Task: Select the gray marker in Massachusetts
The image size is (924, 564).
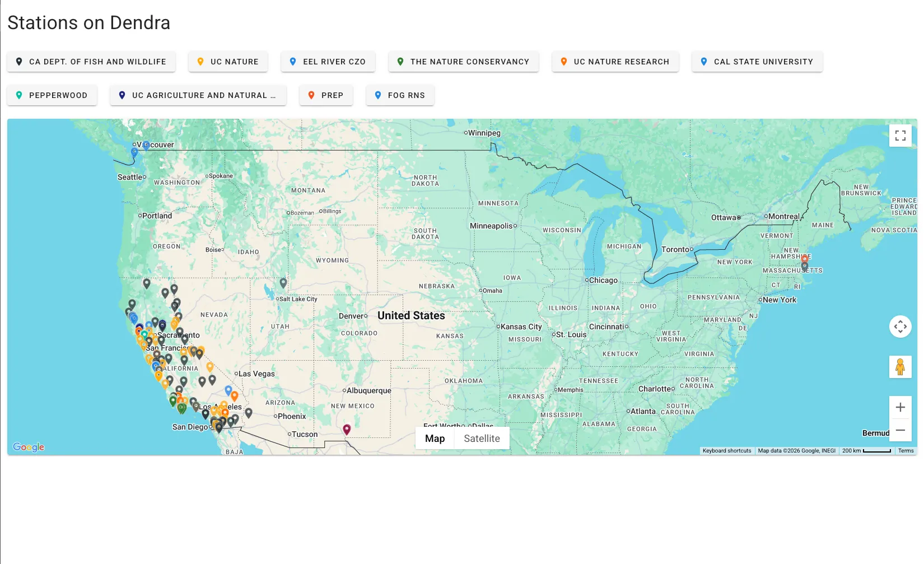Action: [805, 267]
